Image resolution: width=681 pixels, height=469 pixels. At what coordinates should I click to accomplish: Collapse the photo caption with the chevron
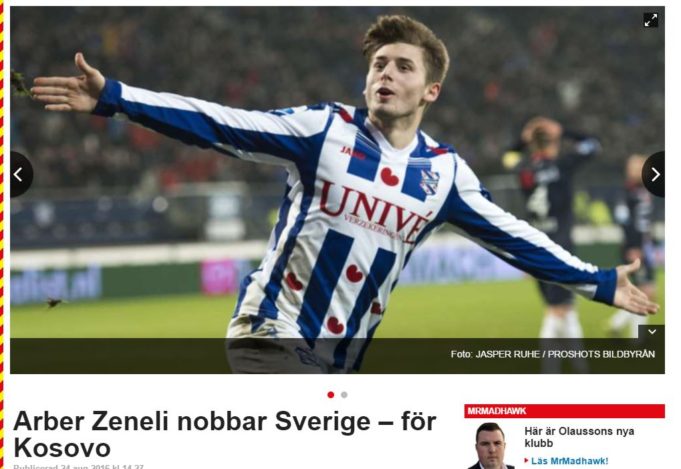(651, 332)
